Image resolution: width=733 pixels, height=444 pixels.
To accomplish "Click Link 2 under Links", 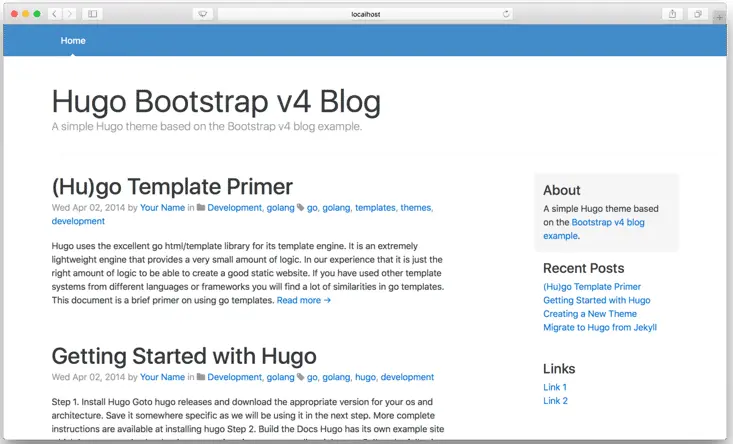I will [x=555, y=401].
